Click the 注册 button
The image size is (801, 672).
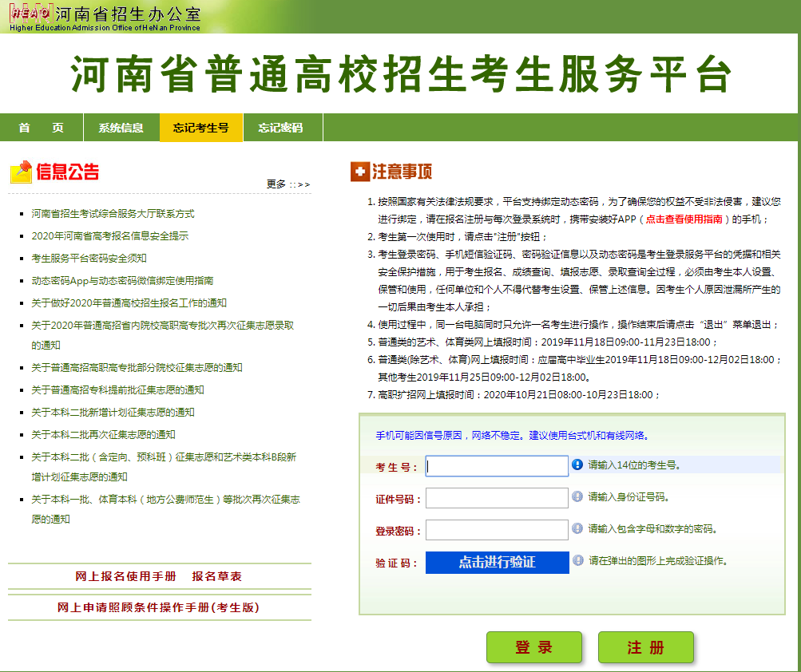(645, 646)
